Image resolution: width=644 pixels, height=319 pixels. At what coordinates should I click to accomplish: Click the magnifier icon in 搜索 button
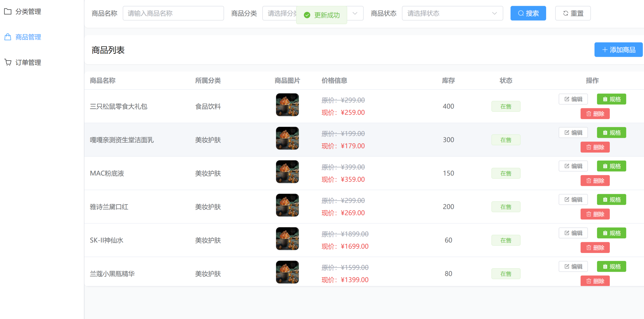521,13
